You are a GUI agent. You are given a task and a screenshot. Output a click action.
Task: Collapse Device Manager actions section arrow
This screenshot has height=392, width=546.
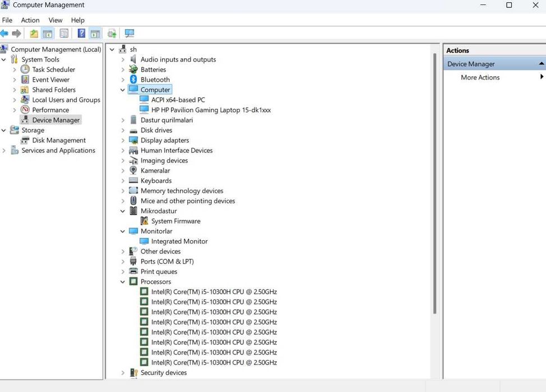coord(541,64)
